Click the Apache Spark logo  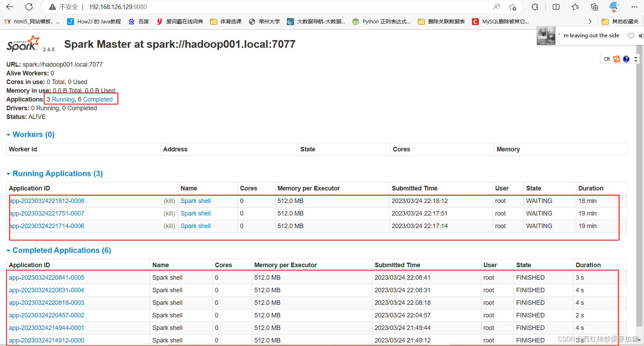(23, 44)
